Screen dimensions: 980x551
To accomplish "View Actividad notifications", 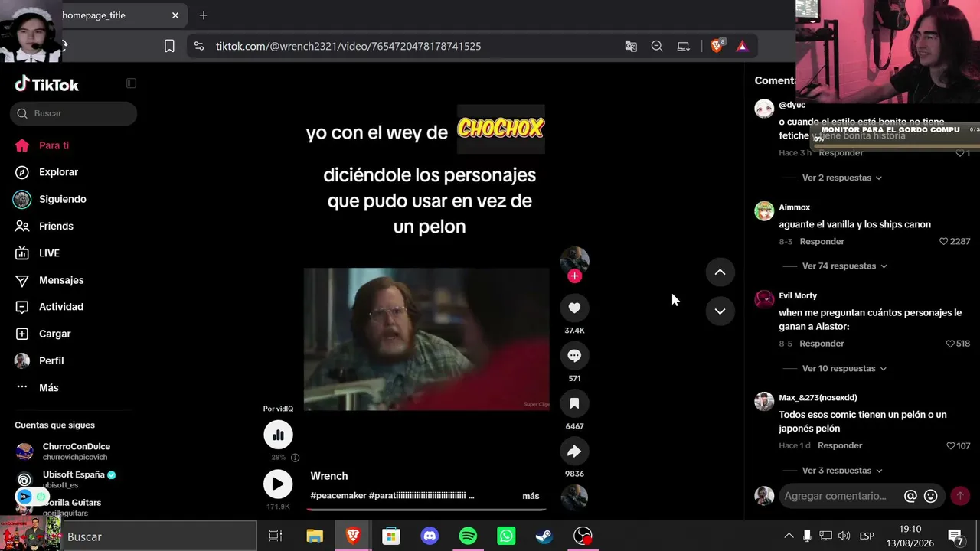I will coord(49,307).
